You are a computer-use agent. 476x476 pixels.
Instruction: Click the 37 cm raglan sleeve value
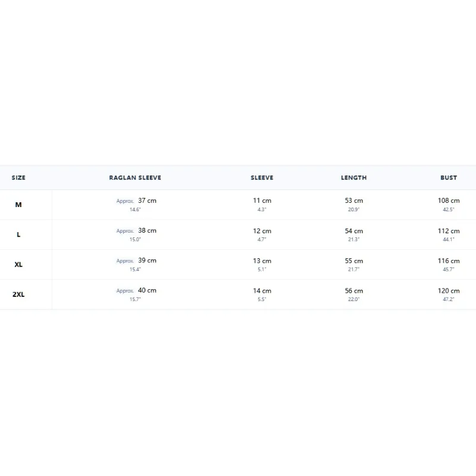[x=147, y=201]
